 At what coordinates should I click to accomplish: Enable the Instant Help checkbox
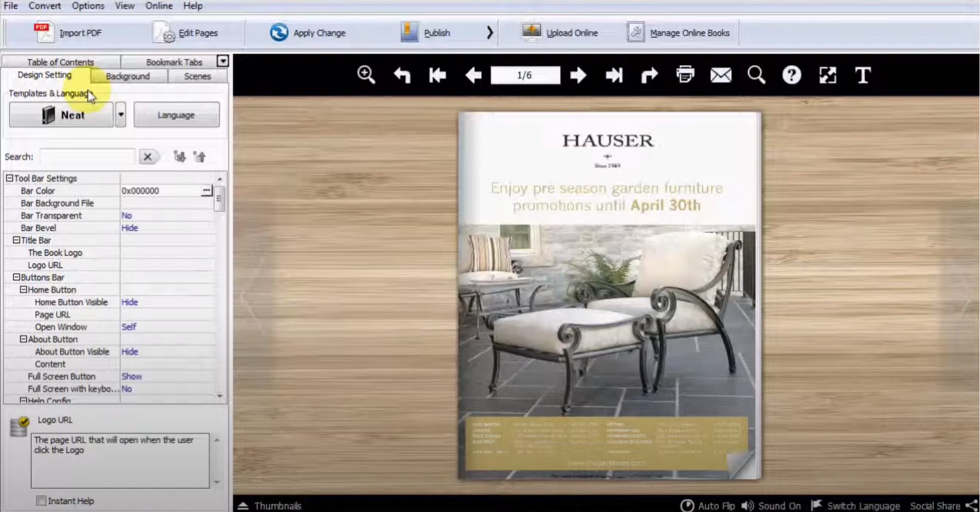[x=41, y=501]
